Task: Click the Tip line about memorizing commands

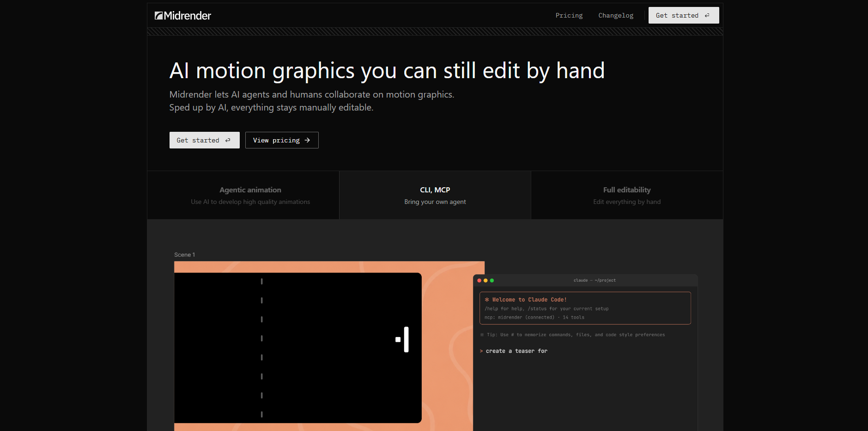Action: (573, 335)
